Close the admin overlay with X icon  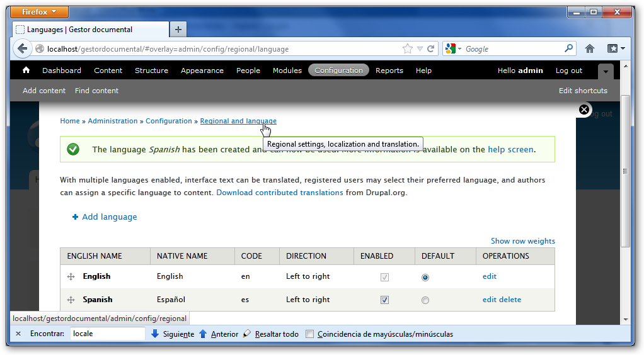pyautogui.click(x=584, y=110)
